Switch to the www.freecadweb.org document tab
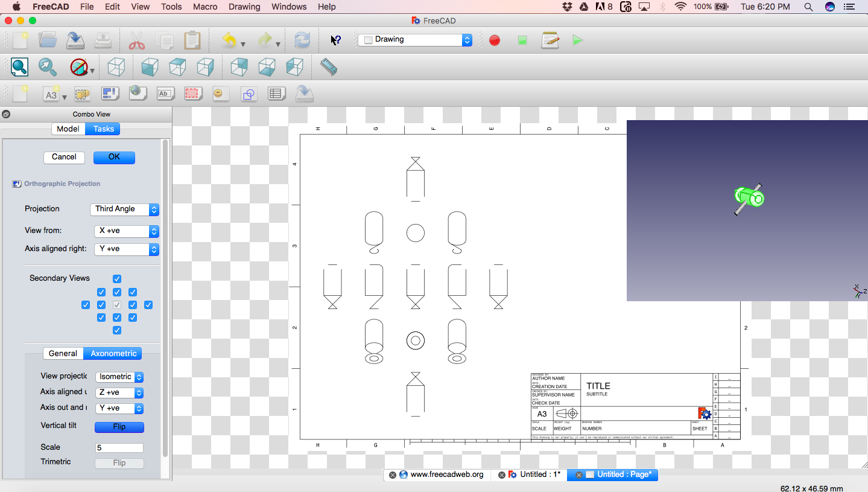Screen dimensions: 868x492 tap(437, 474)
